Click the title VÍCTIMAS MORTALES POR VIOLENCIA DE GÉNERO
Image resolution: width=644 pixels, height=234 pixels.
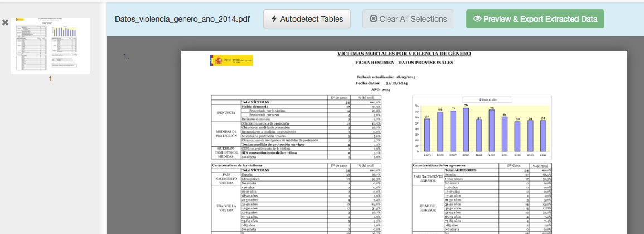[x=404, y=54]
